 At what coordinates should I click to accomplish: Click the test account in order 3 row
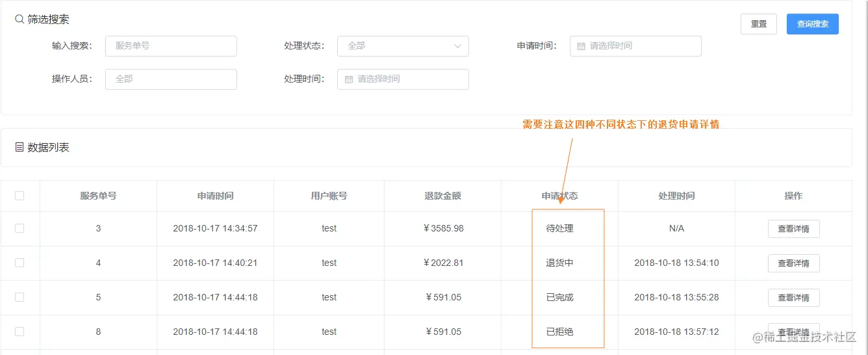(329, 229)
